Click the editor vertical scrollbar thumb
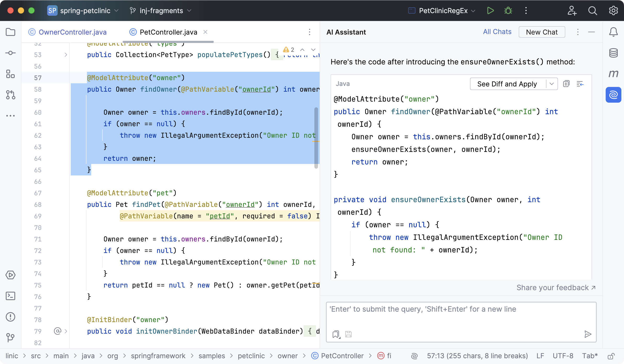The width and height of the screenshot is (624, 364). coord(316,137)
